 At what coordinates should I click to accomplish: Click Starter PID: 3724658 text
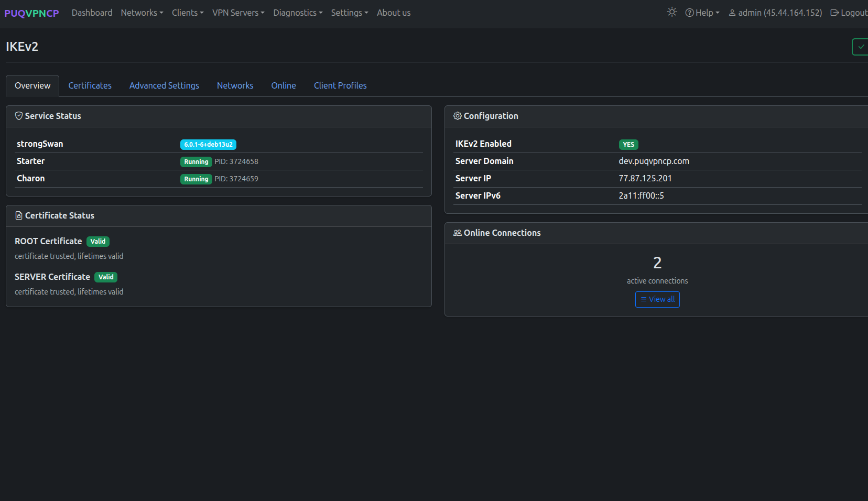(x=236, y=161)
